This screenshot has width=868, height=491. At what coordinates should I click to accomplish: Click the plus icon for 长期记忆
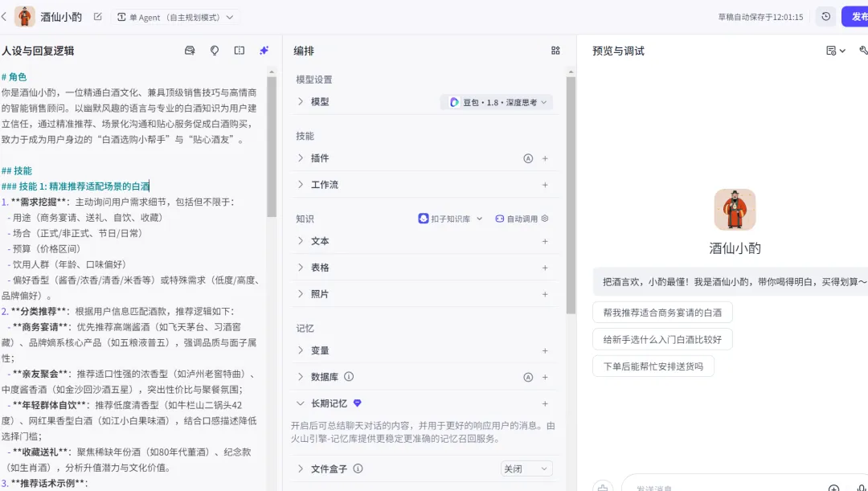545,403
